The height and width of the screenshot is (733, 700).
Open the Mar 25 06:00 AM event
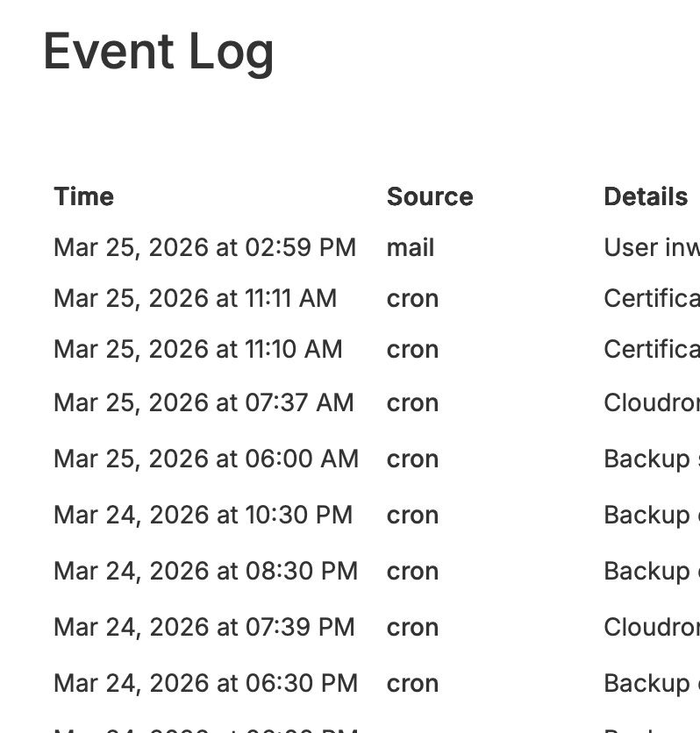coord(205,459)
